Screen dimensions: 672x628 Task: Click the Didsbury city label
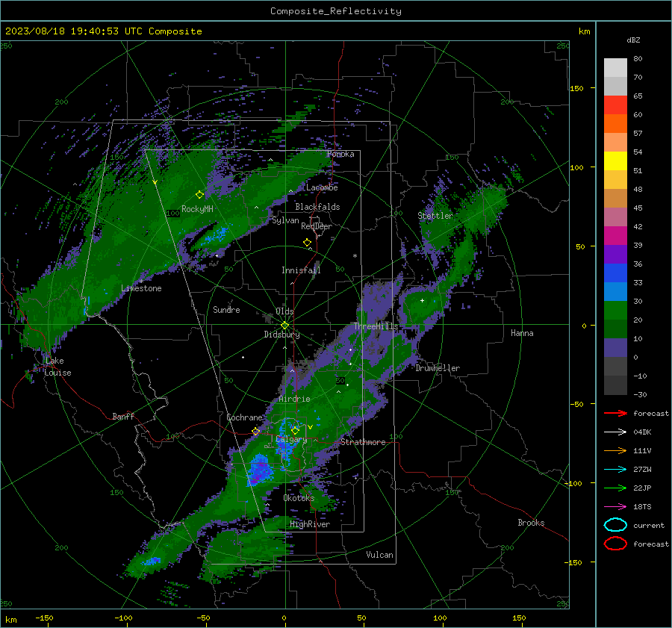pyautogui.click(x=282, y=335)
